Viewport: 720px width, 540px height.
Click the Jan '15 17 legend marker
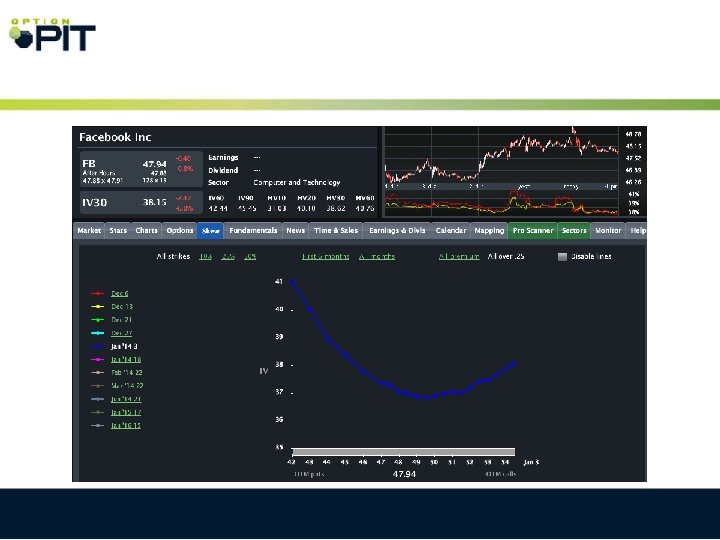click(97, 412)
